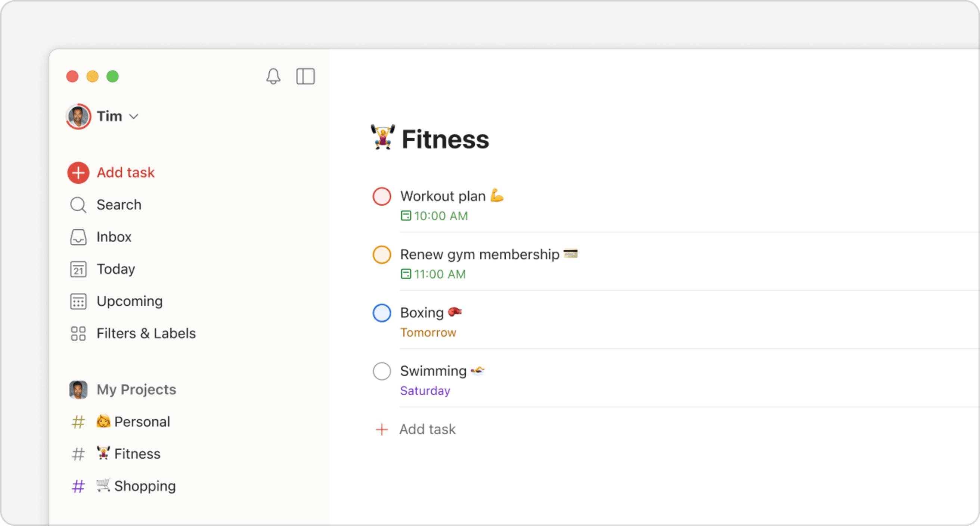
Task: Select the Shopping project
Action: pyautogui.click(x=145, y=486)
